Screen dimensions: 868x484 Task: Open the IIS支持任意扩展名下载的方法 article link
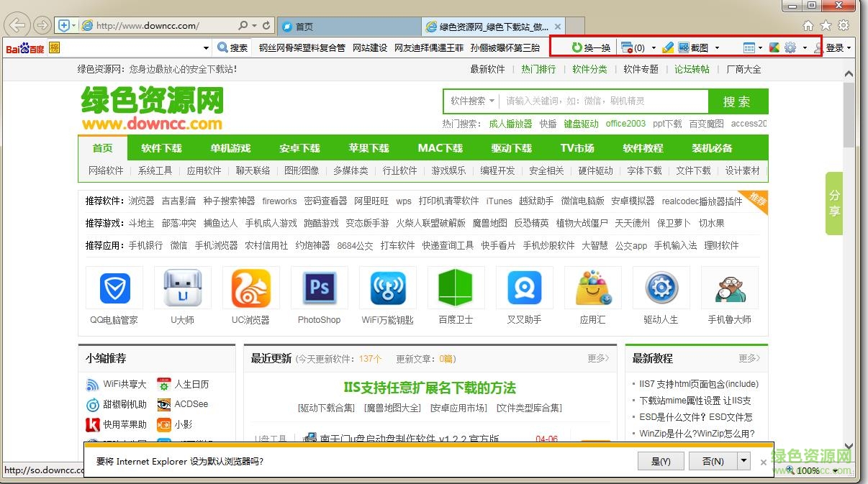point(429,388)
